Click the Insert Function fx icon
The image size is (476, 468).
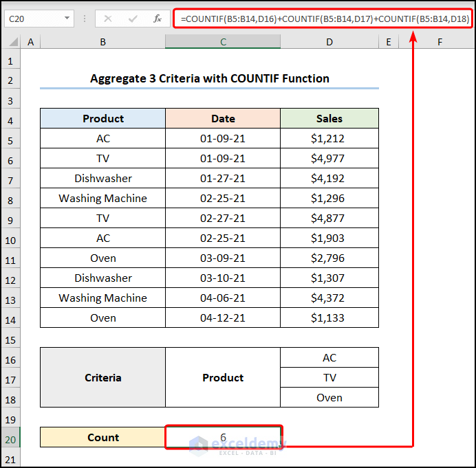[158, 19]
